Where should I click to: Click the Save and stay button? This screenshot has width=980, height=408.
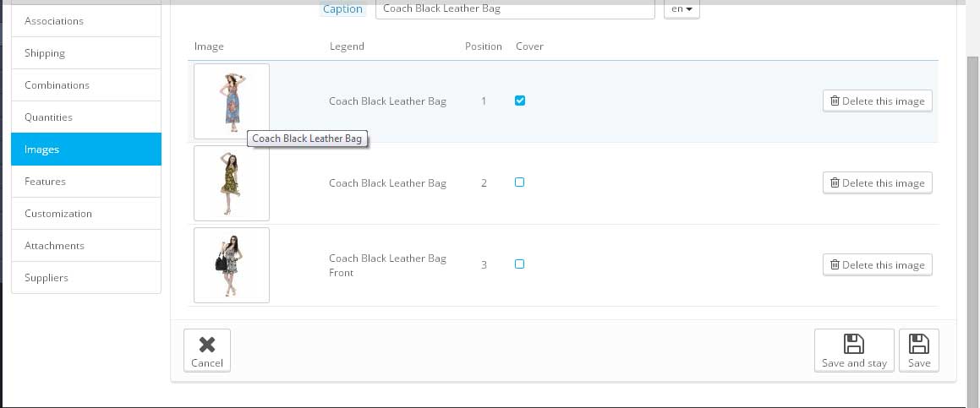(854, 351)
